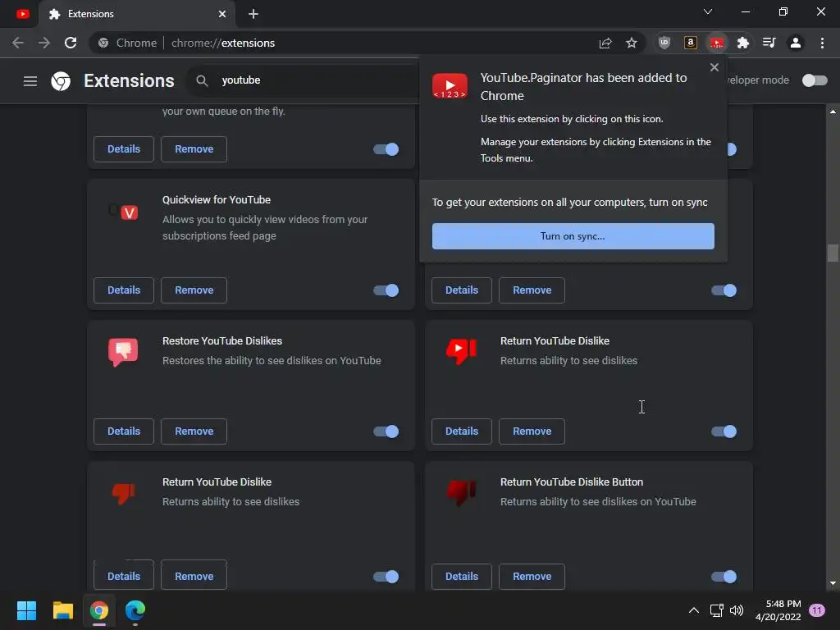Click the Extensions page logo
The height and width of the screenshot is (630, 840).
61,81
